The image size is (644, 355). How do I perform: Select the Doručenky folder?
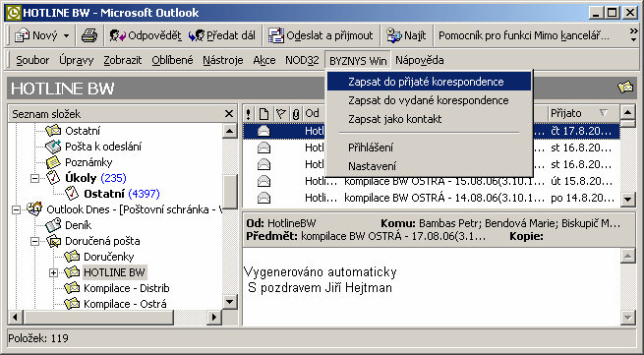coord(109,257)
